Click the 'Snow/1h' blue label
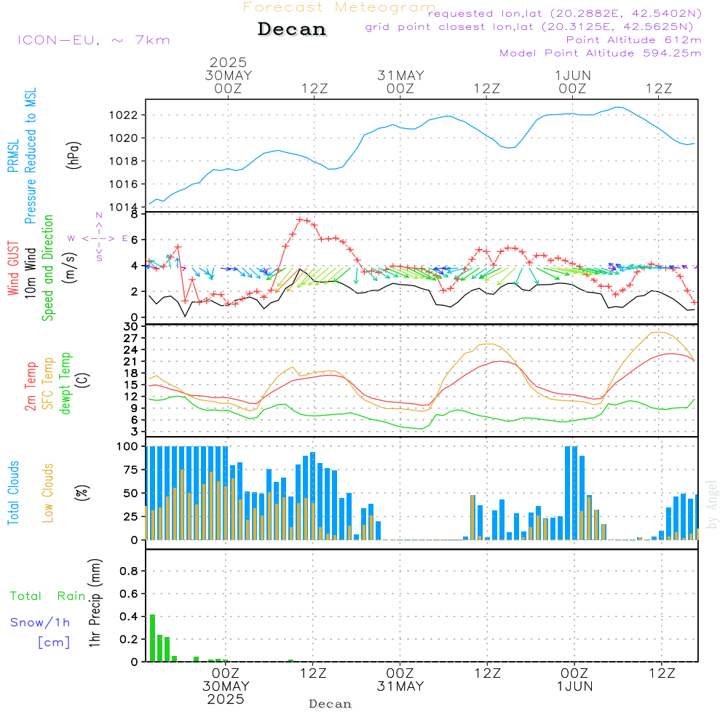This screenshot has height=728, width=728. click(x=40, y=622)
